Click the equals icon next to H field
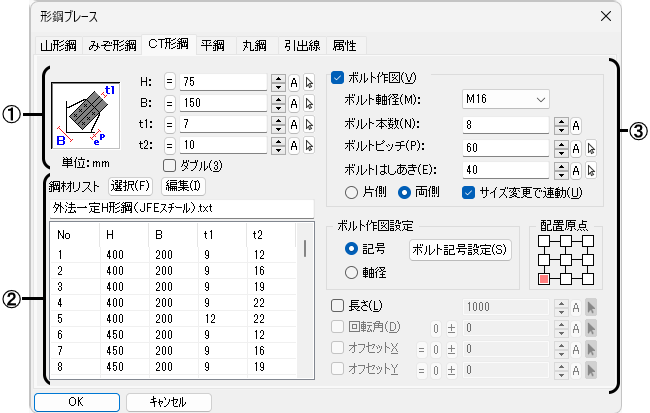Screen dimensions: 650x413 tap(169, 82)
